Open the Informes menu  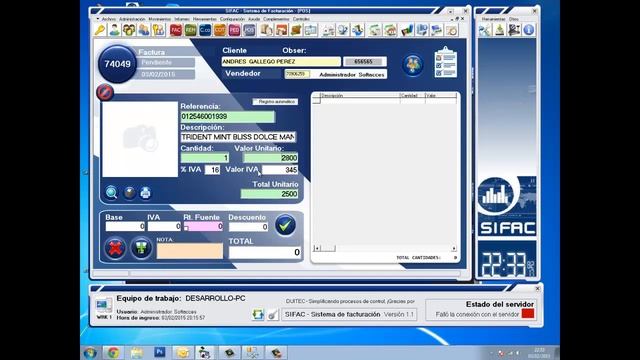[182, 19]
